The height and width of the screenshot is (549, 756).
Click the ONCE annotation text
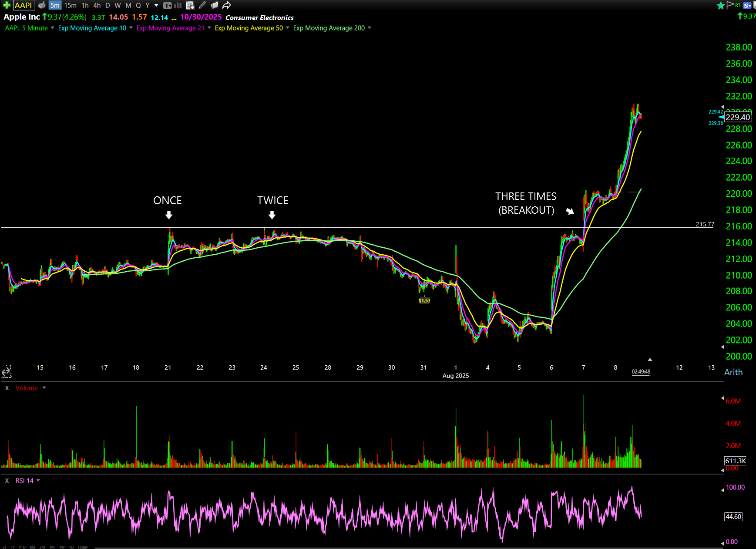(x=168, y=200)
